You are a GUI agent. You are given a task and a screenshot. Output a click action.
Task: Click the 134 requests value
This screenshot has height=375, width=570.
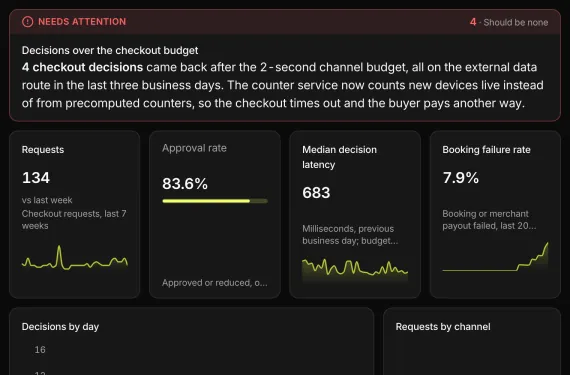tap(36, 178)
